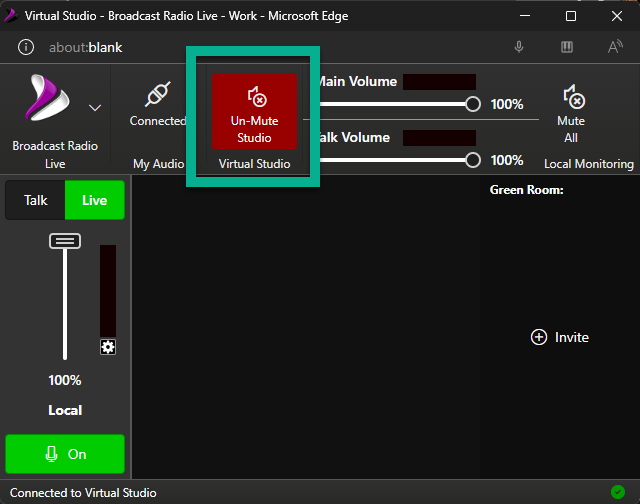Image resolution: width=640 pixels, height=504 pixels.
Task: Click the Local fader 100% value
Action: (65, 380)
